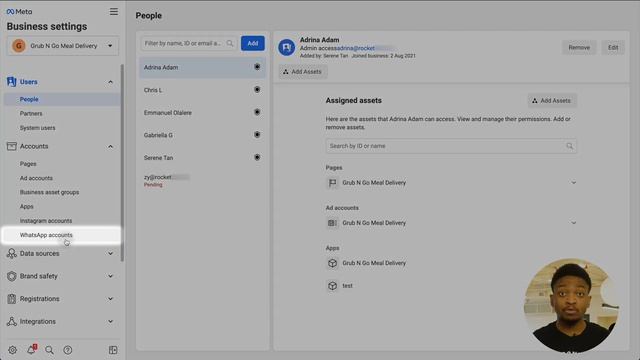Click the admin badge beside Serene Tan
640x360 pixels.
(257, 157)
